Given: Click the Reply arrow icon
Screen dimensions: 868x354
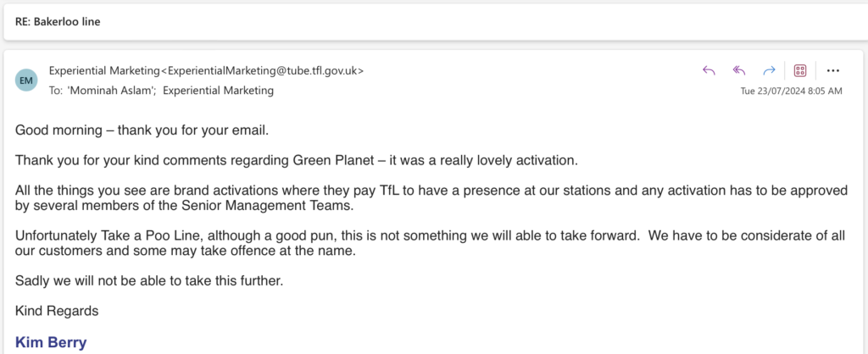Looking at the screenshot, I should click(x=709, y=70).
